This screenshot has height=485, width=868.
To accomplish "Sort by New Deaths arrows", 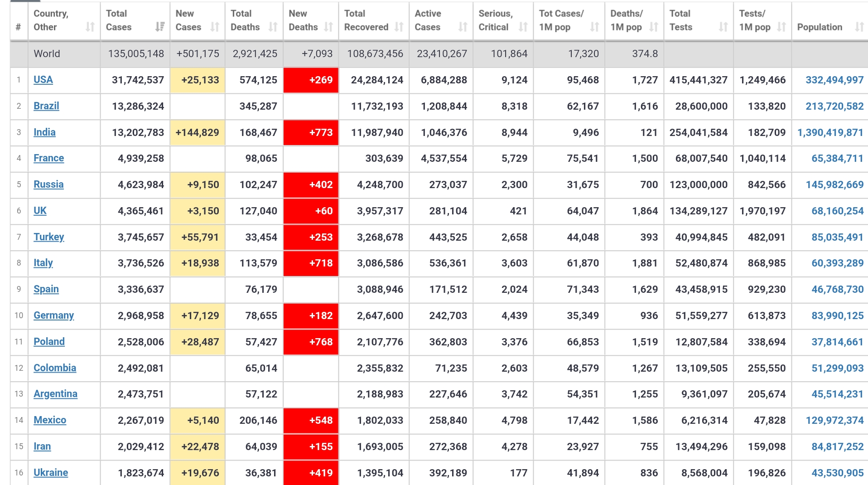I will click(x=328, y=27).
